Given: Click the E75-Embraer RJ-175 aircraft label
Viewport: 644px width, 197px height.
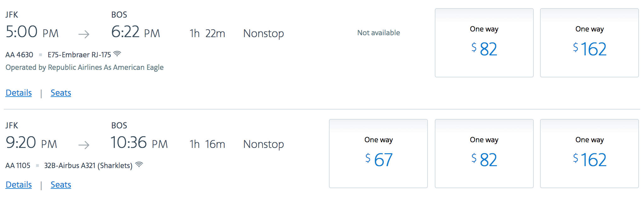Looking at the screenshot, I should (79, 55).
